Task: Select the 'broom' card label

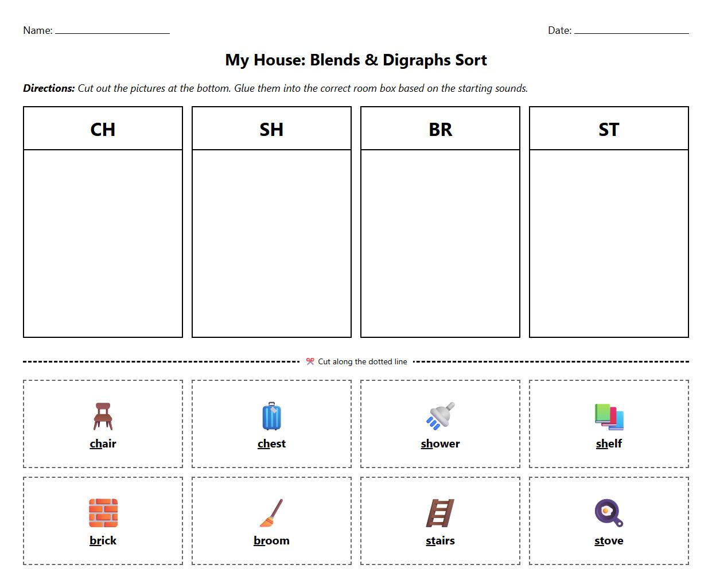Action: (271, 540)
